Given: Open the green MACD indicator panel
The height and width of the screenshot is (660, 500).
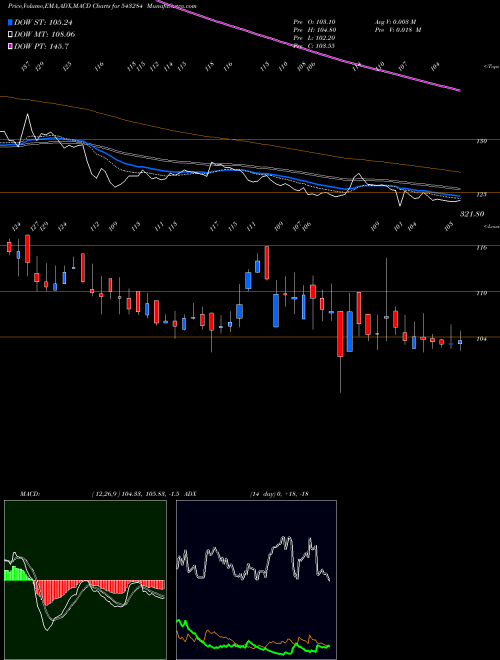Looking at the screenshot, I should 85,580.
